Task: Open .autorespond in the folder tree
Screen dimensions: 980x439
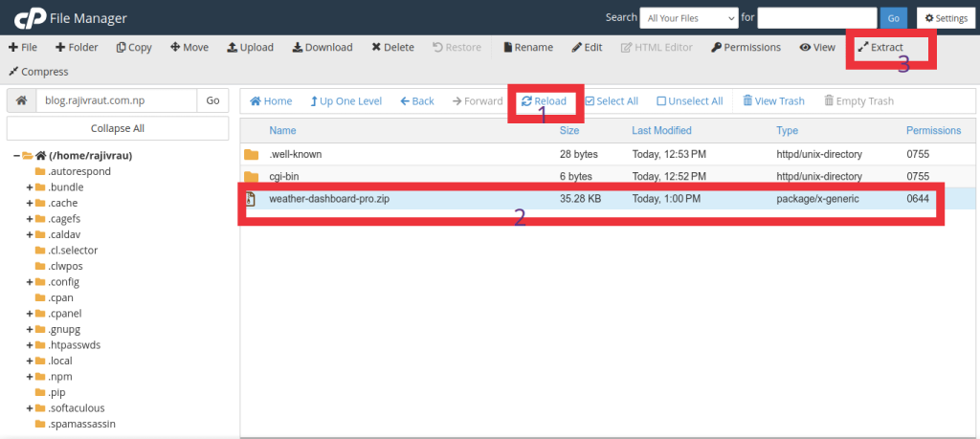Action: point(79,171)
